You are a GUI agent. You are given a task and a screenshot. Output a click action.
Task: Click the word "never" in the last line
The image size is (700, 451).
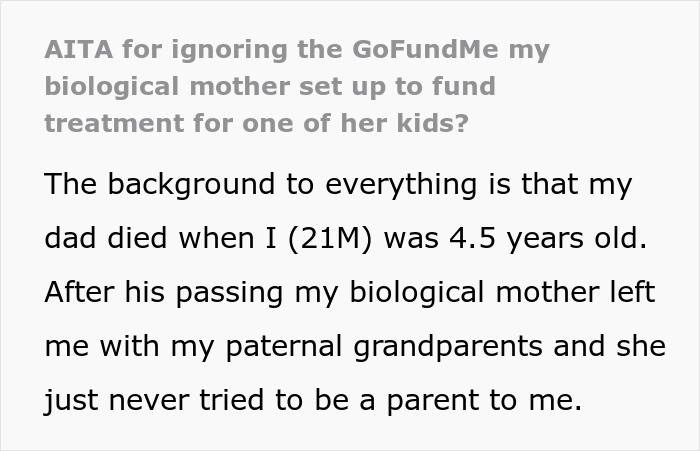point(149,400)
